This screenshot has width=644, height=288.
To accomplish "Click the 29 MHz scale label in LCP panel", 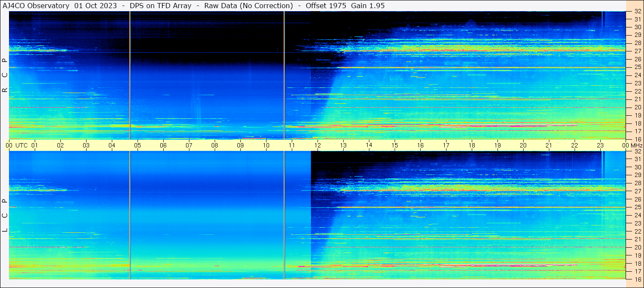I will [x=637, y=175].
